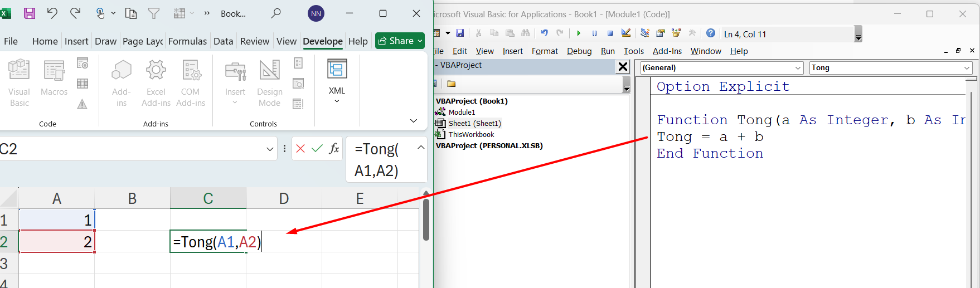Image resolution: width=980 pixels, height=288 pixels.
Task: Click the Visual Basic ribbon button
Action: click(x=19, y=82)
